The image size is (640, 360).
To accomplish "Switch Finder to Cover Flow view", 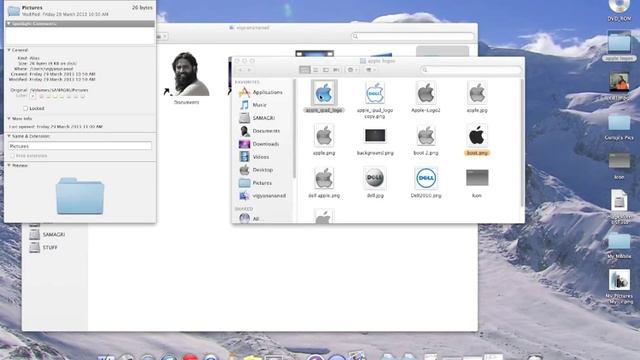I will coord(336,70).
